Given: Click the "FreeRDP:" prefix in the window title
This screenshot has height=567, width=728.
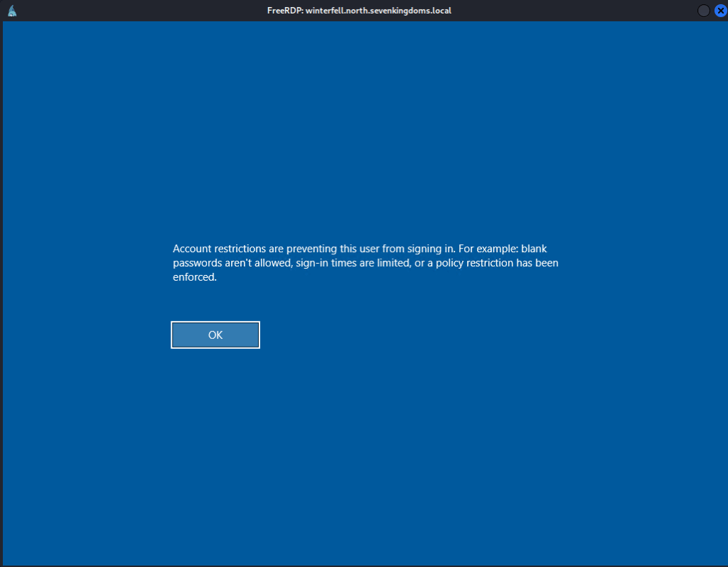Looking at the screenshot, I should 286,11.
